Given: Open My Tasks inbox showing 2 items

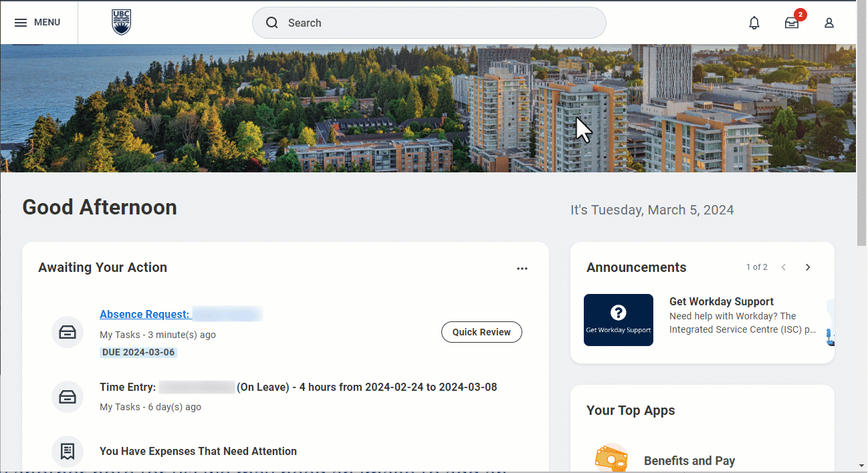Looking at the screenshot, I should 792,23.
